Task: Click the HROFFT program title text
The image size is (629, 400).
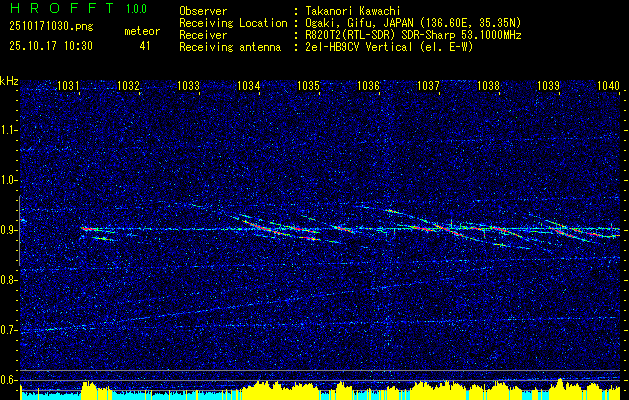Action: click(x=63, y=8)
